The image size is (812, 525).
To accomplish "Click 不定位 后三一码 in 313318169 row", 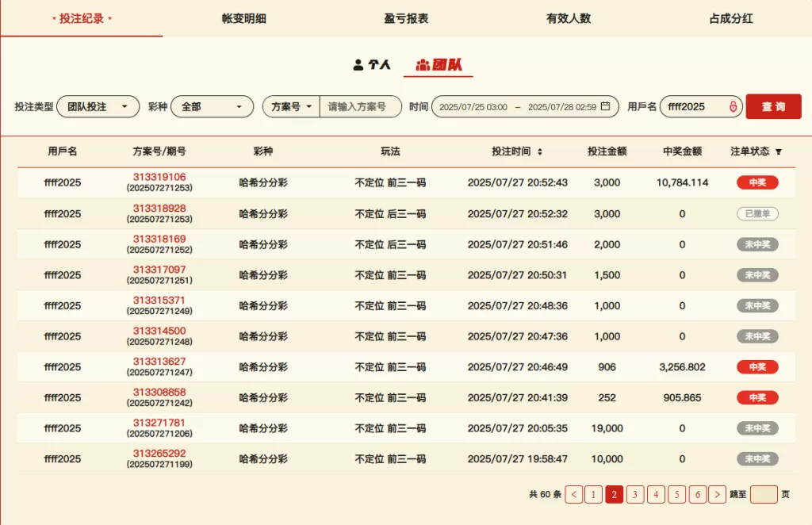I will (390, 244).
